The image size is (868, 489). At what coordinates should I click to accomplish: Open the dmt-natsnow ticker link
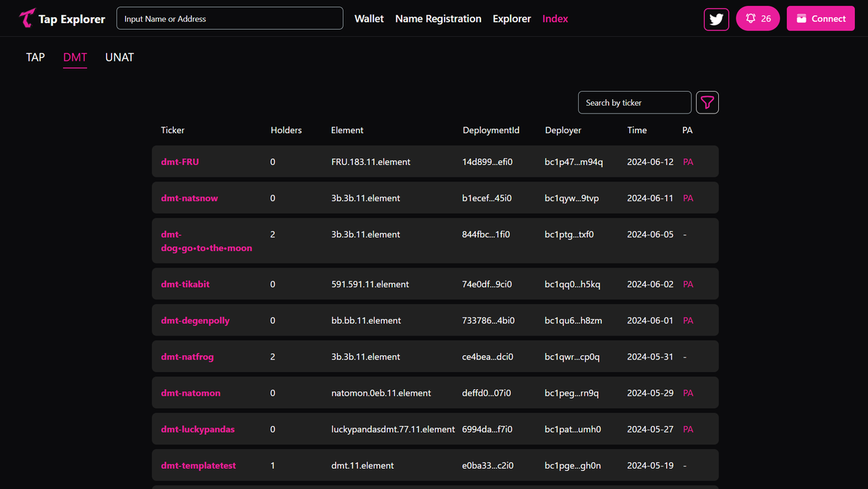(x=190, y=198)
